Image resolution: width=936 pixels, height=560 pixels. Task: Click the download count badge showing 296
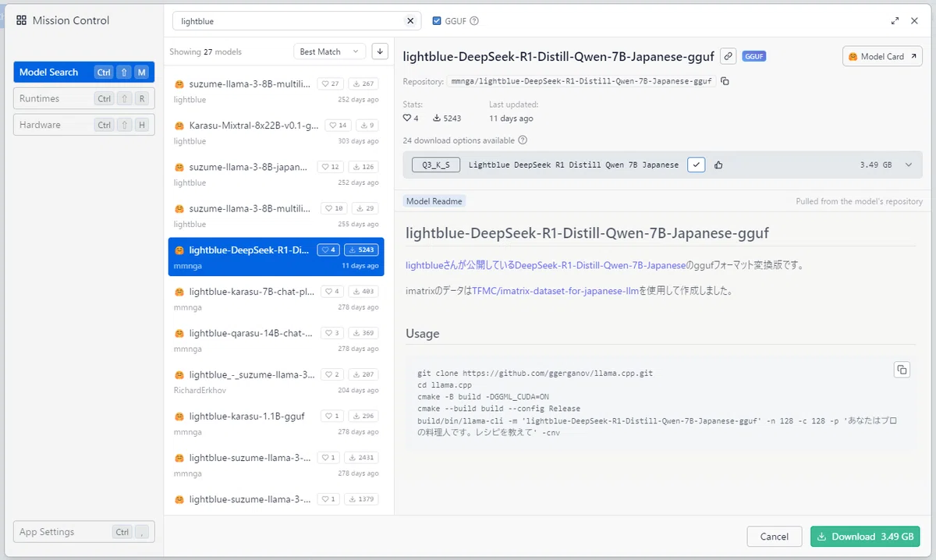(x=363, y=416)
